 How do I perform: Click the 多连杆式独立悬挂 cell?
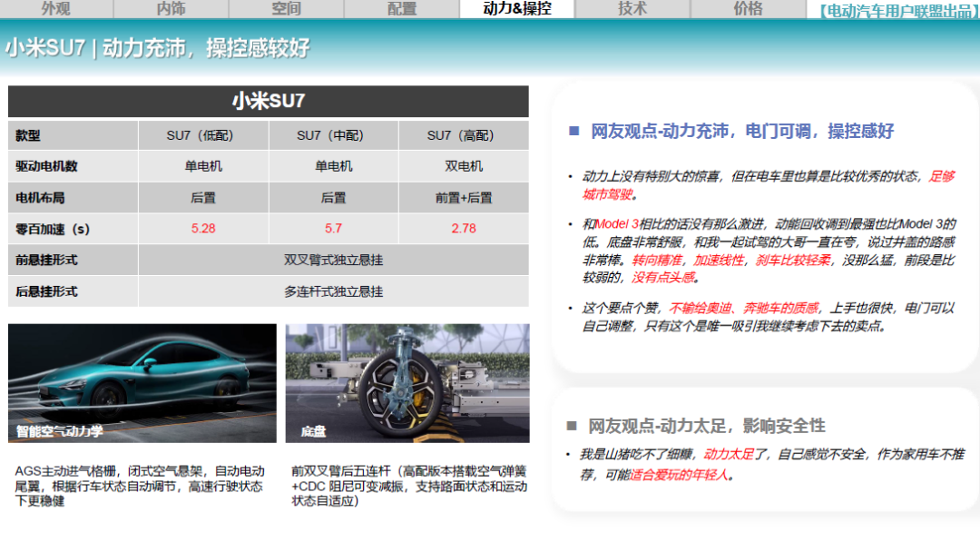pyautogui.click(x=334, y=291)
